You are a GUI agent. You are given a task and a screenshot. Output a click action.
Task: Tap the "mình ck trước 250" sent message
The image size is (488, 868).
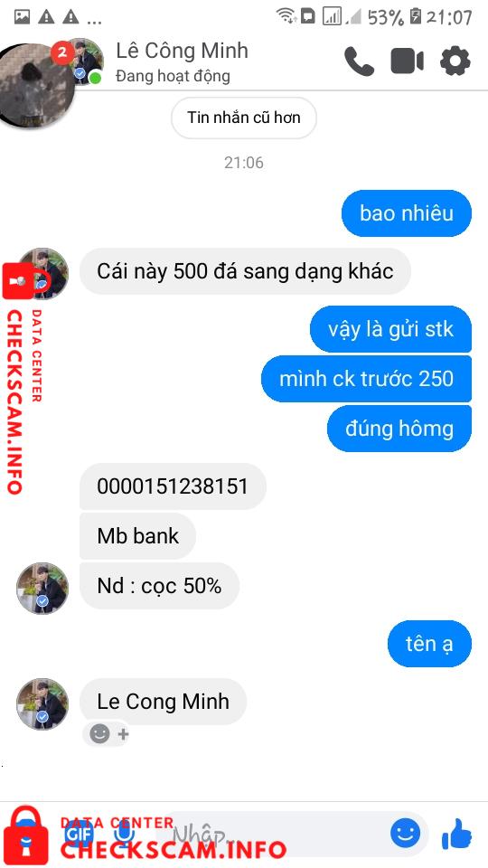[366, 379]
